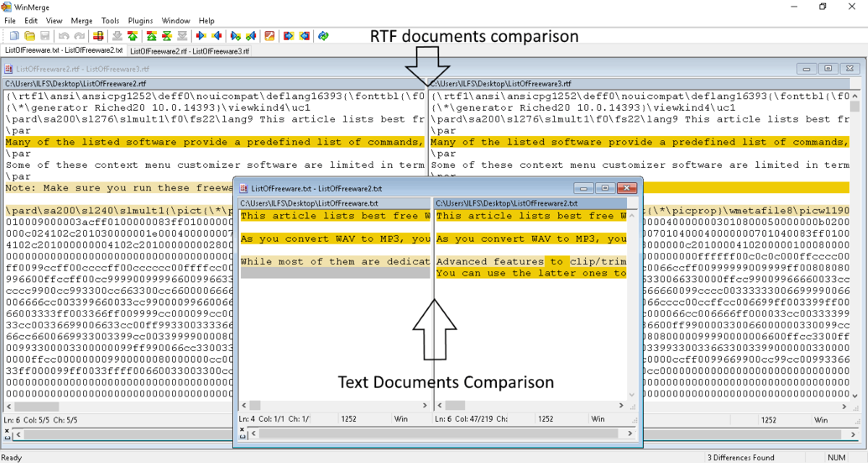Click the ListOfFreeware2.rtf path header in the RTF window
The height and width of the screenshot is (463, 868).
[x=216, y=84]
